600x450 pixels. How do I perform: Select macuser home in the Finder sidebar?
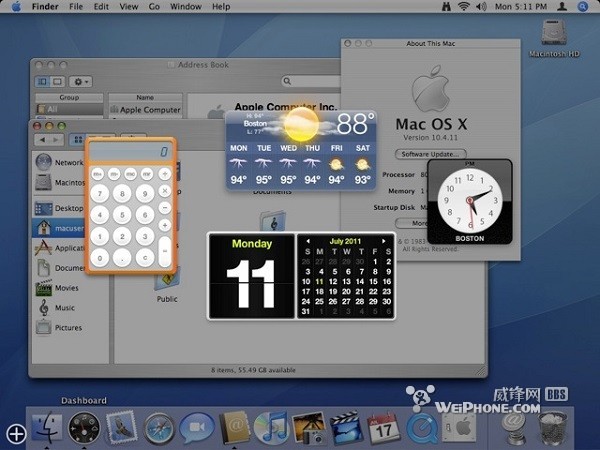point(59,228)
